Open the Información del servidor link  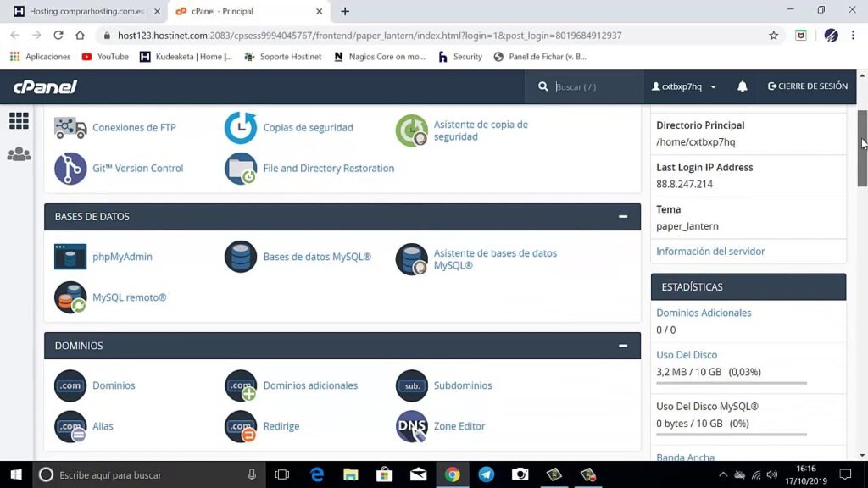tap(710, 252)
